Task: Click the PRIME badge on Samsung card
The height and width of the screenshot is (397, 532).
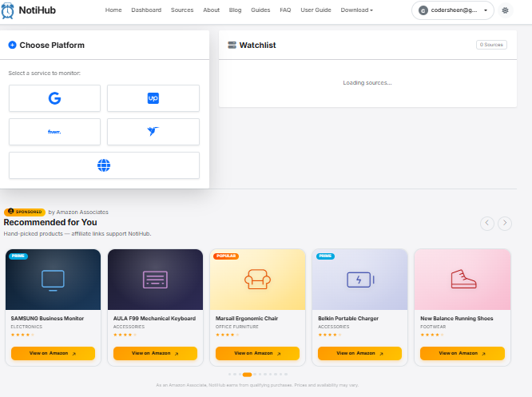Action: (18, 256)
